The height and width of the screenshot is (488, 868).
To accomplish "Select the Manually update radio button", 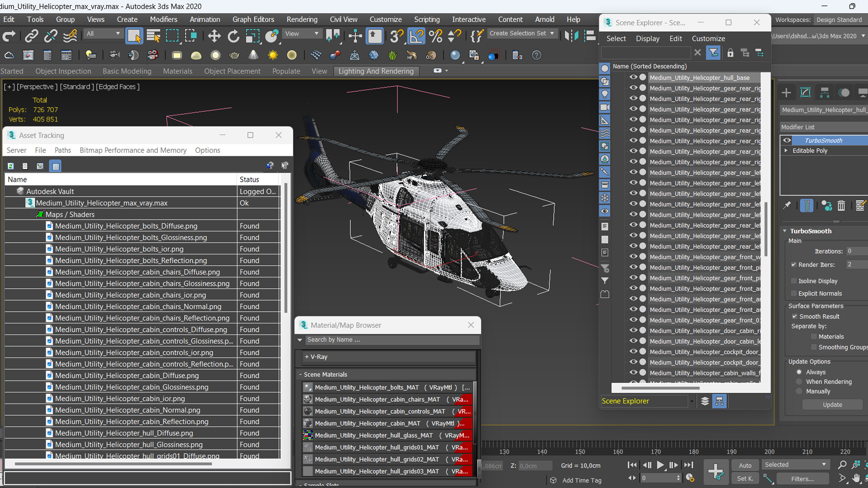I will click(x=799, y=391).
